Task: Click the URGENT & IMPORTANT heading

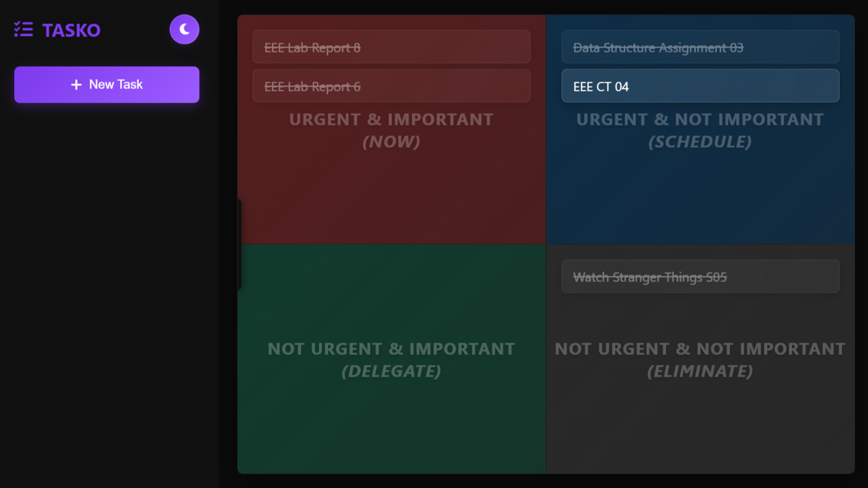Action: point(391,119)
